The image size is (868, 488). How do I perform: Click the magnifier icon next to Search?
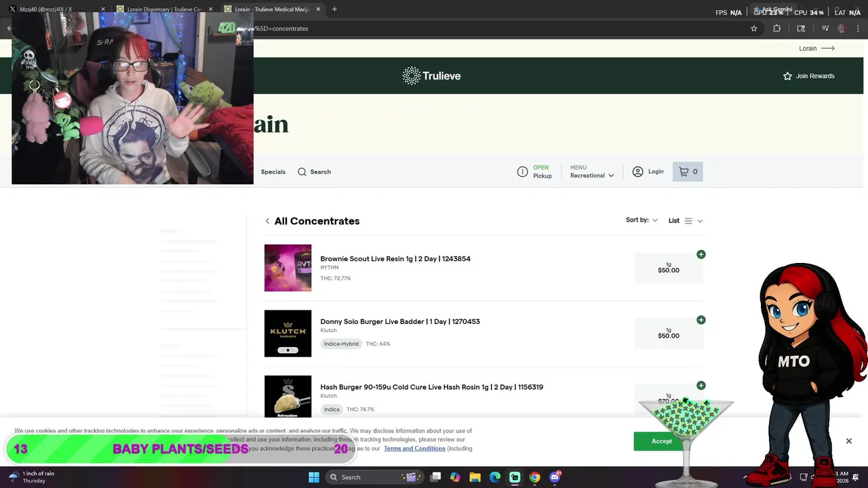click(302, 171)
